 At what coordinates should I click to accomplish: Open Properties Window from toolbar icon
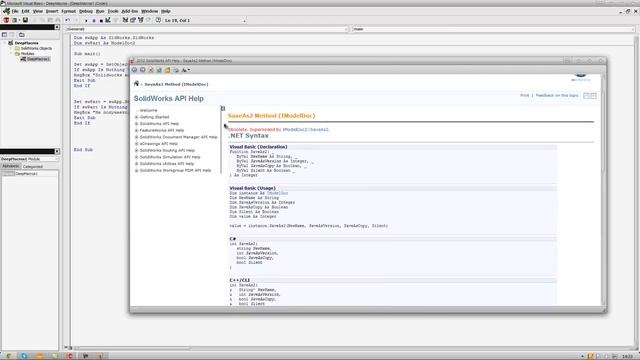point(133,20)
